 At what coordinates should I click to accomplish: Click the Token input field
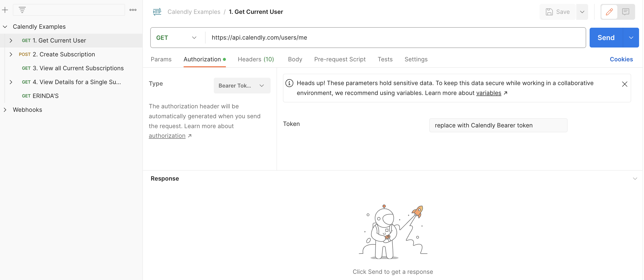coord(498,125)
